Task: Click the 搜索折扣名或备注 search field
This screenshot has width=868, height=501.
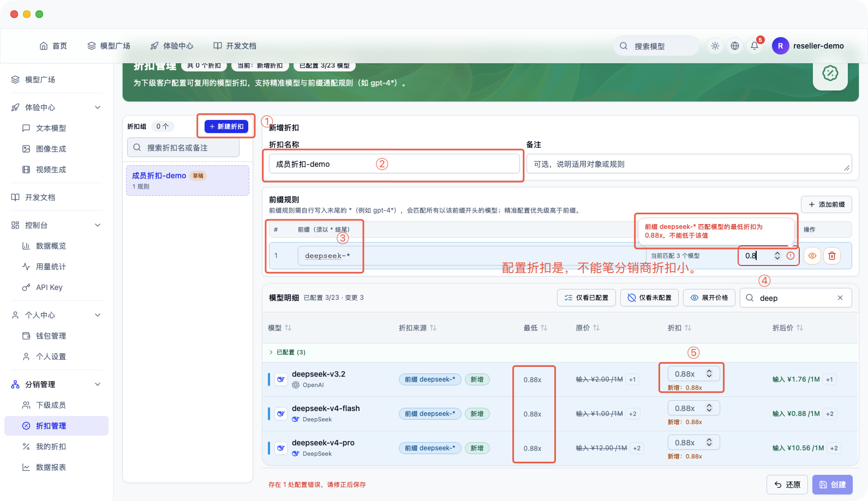Action: (183, 148)
